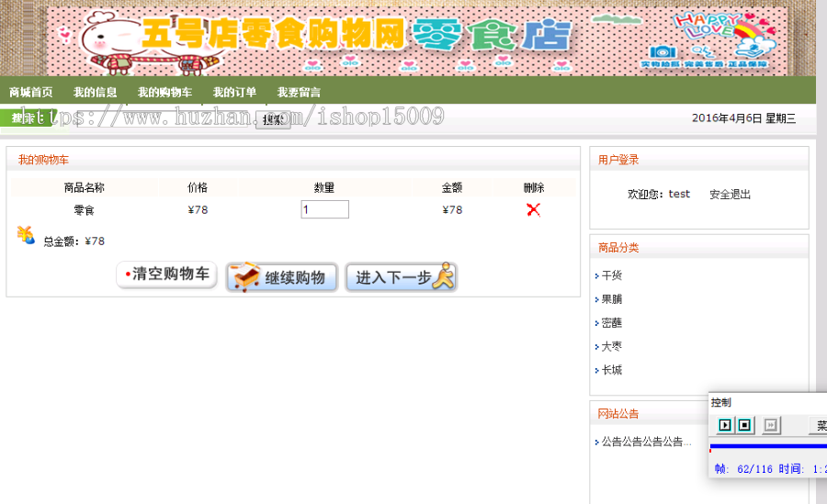Open 长城 product category
Image resolution: width=827 pixels, height=504 pixels.
click(x=612, y=370)
